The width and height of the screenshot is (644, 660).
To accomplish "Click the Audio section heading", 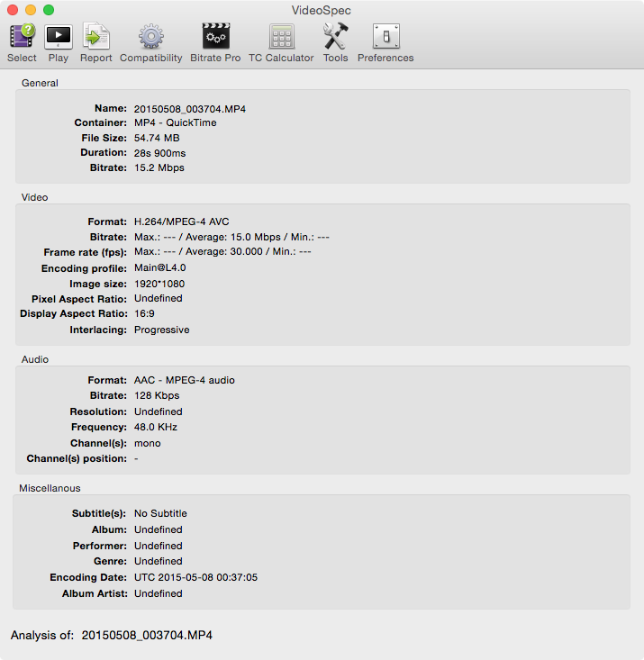I will [35, 359].
